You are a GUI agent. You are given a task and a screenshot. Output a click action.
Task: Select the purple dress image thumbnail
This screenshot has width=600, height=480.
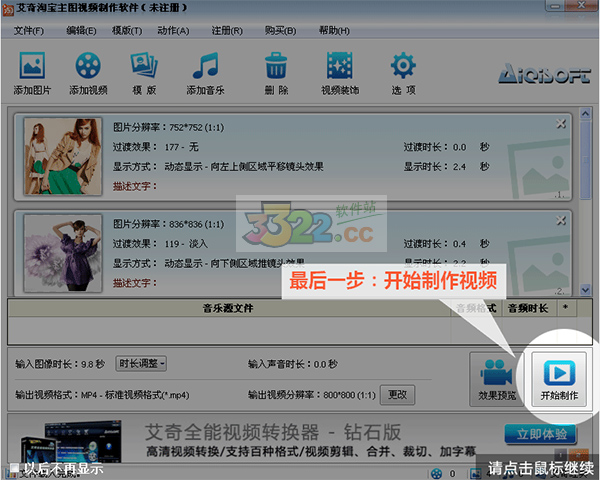pos(63,253)
